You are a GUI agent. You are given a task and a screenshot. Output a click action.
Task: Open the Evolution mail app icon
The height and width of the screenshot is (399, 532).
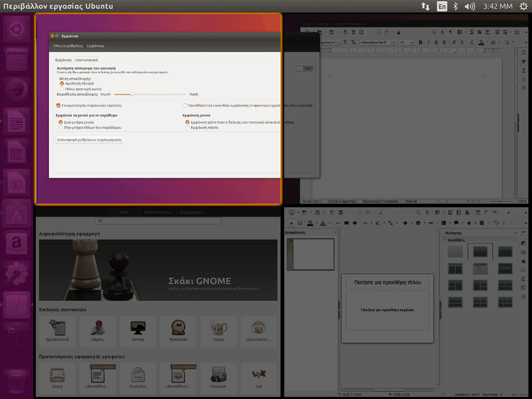click(x=138, y=374)
